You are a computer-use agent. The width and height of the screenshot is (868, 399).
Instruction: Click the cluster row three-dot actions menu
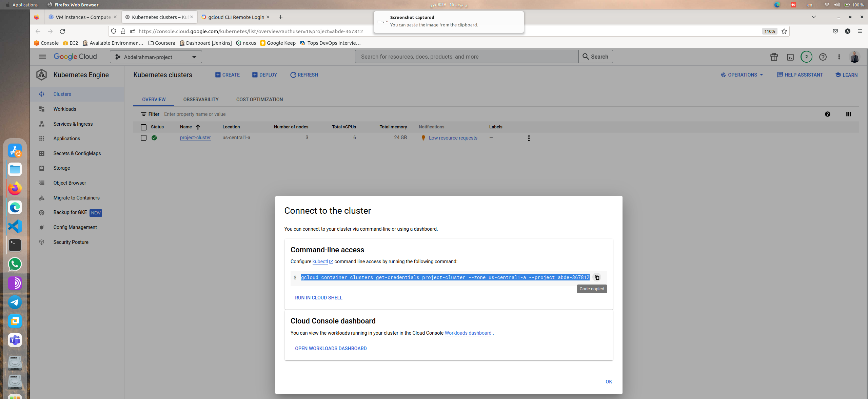pyautogui.click(x=529, y=138)
